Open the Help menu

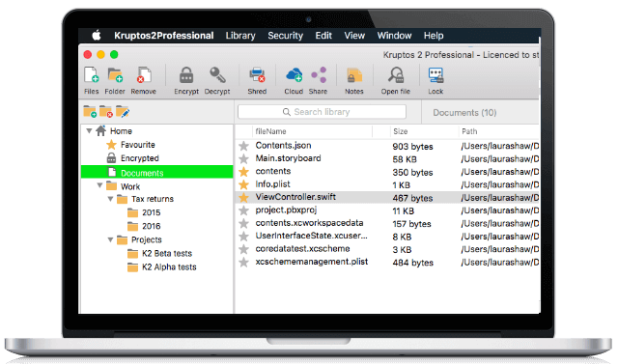[x=434, y=36]
